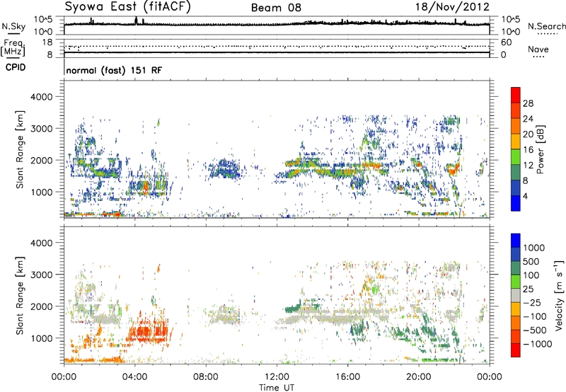Viewport: 566px width, 392px height.
Task: Pick the yellow 16–20 dB Power colorbar segment
Action: tap(516, 142)
